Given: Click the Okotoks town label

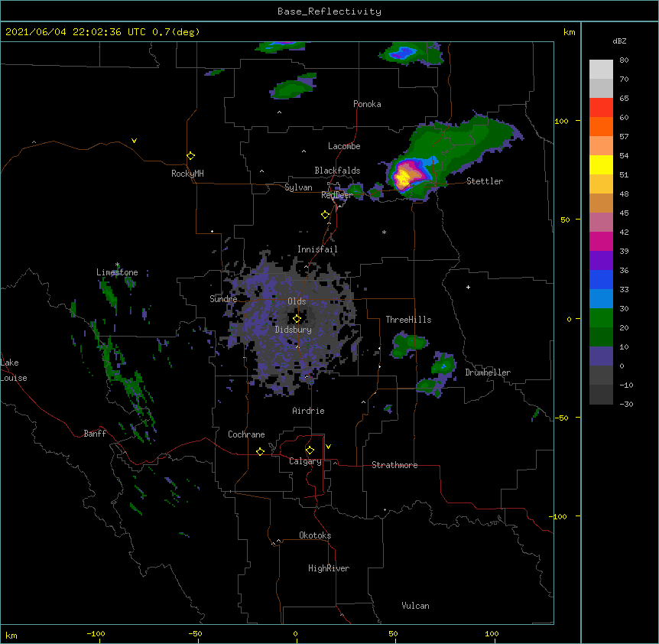Looking at the screenshot, I should pos(315,535).
